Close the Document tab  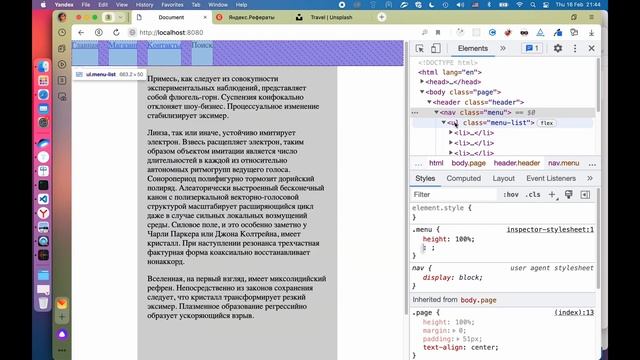[x=205, y=18]
